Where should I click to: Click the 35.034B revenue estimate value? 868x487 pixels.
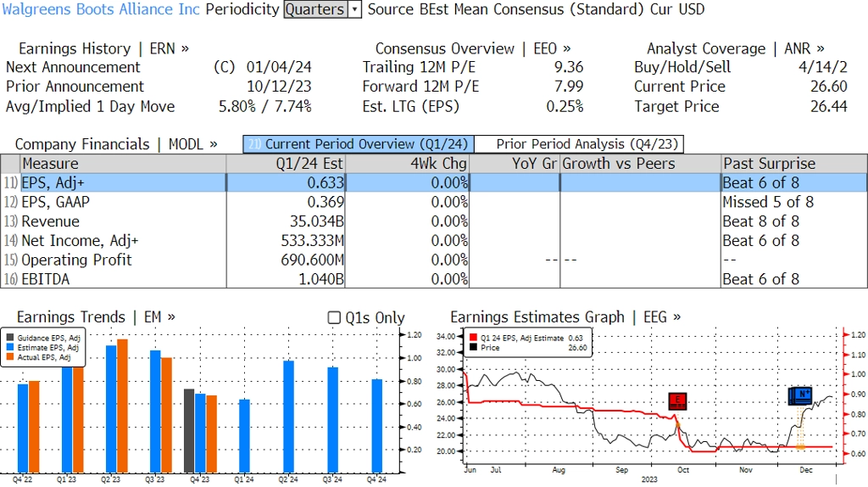317,221
